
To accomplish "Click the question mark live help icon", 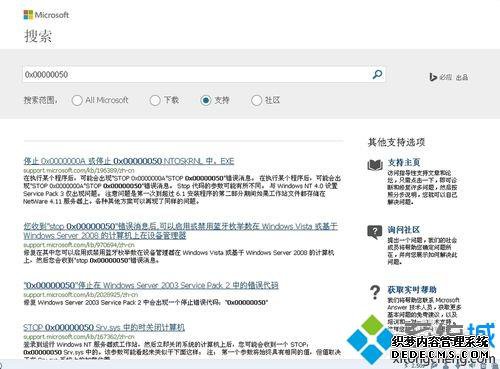I will click(x=375, y=292).
